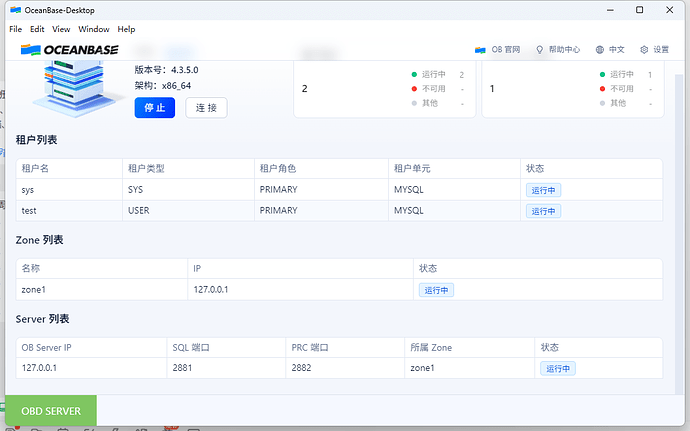Click the green 运行中 dot beside count 2
The width and height of the screenshot is (690, 431).
[414, 74]
